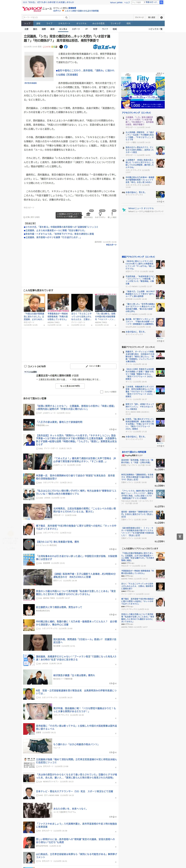Image resolution: width=186 pixels, height=868 pixels.
Task: Open the 科学 category
Action: coord(95,29)
